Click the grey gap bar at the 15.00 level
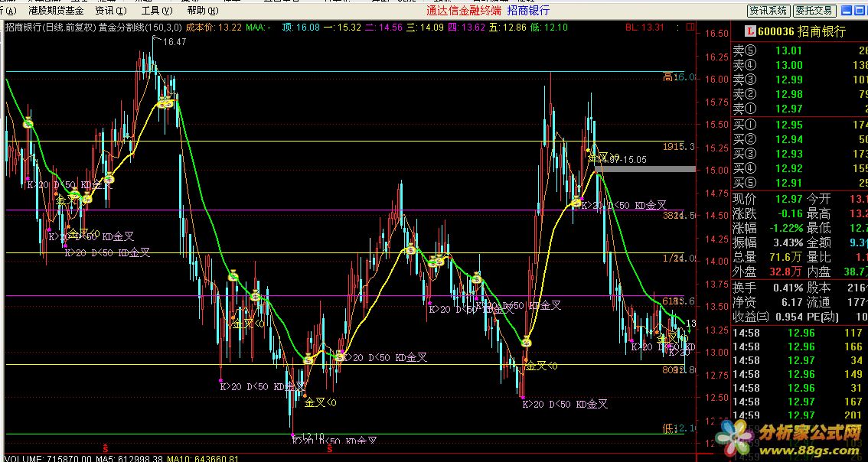This screenshot has height=462, width=868. [647, 168]
